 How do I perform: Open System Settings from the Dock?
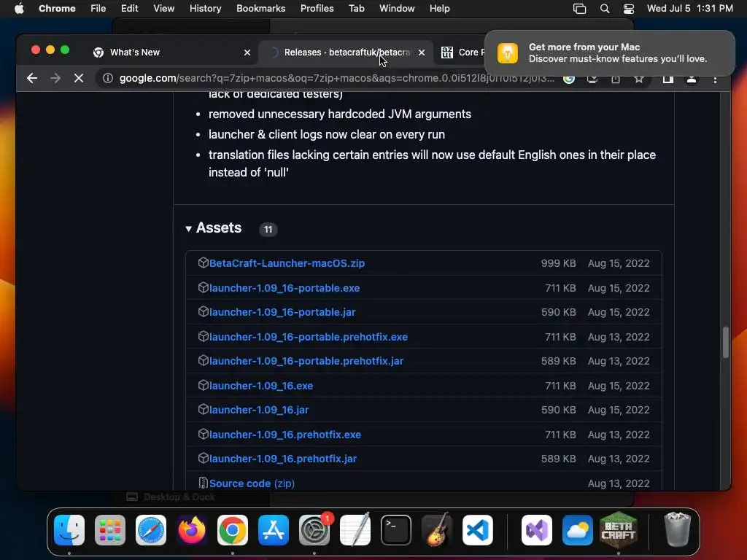tap(314, 529)
